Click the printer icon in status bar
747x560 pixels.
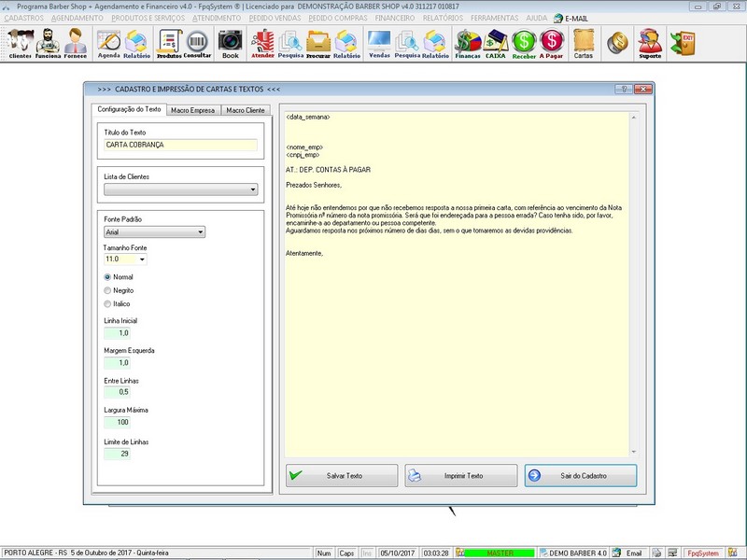[657, 553]
